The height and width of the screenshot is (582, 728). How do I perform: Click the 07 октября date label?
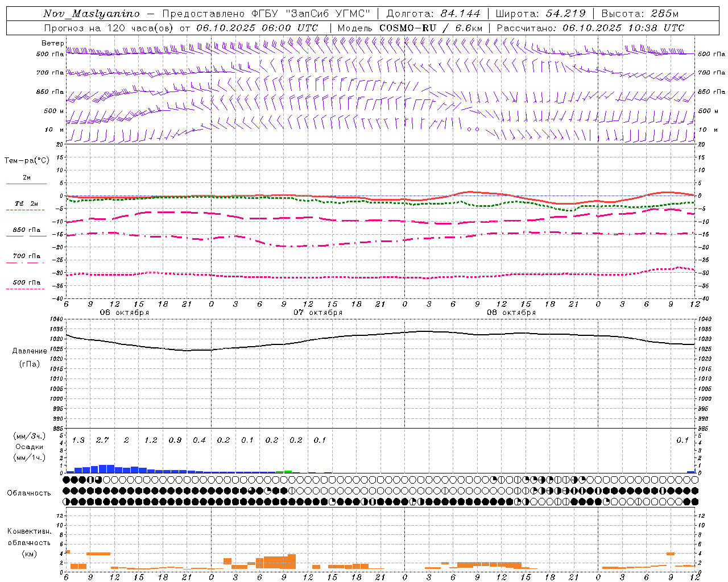(318, 313)
